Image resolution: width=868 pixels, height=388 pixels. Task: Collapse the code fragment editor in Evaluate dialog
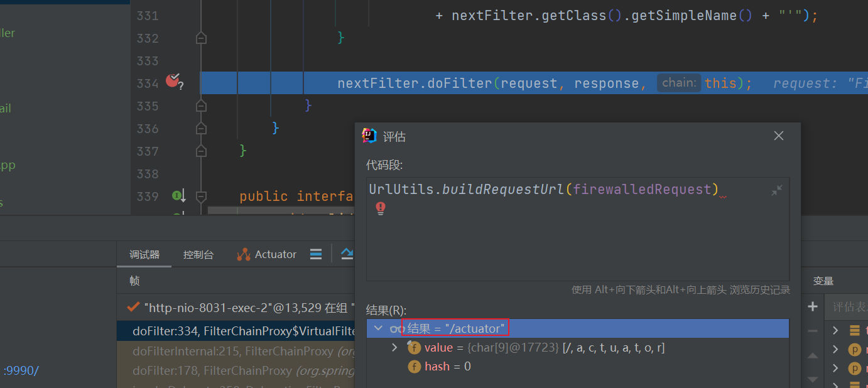(777, 190)
